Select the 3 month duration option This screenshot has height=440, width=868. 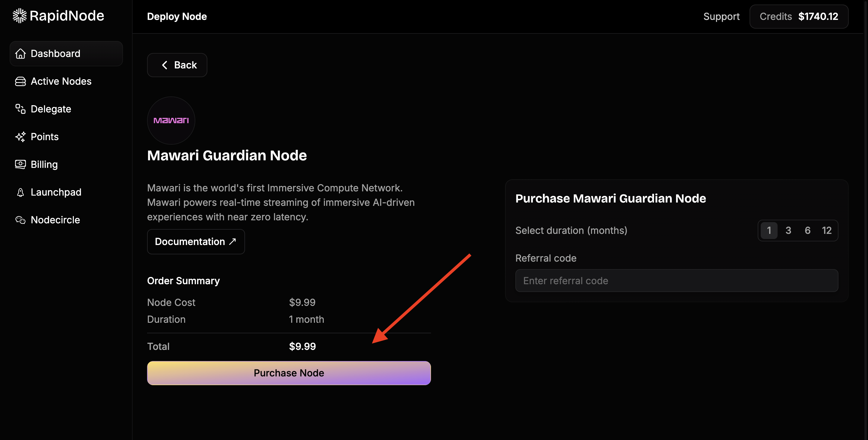(788, 231)
